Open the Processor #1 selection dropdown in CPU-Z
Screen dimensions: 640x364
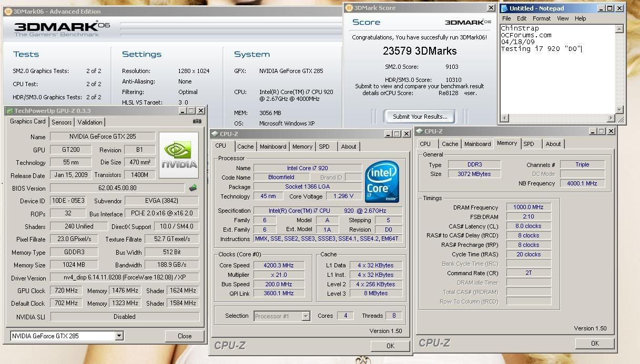coord(306,316)
